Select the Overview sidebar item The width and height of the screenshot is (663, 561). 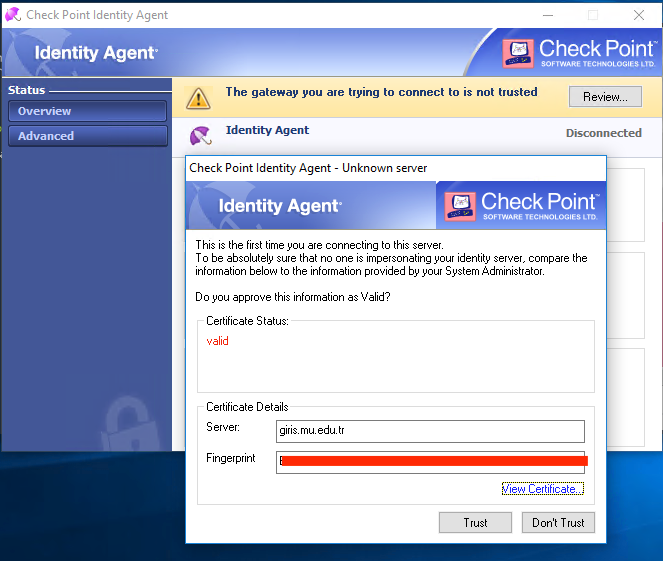click(87, 111)
